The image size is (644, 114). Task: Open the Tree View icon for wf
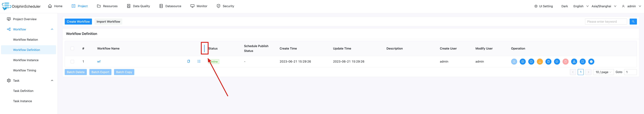[574, 61]
